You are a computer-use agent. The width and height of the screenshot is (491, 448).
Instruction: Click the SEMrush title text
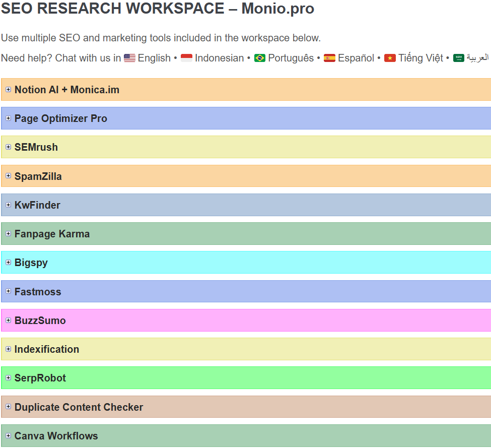36,147
